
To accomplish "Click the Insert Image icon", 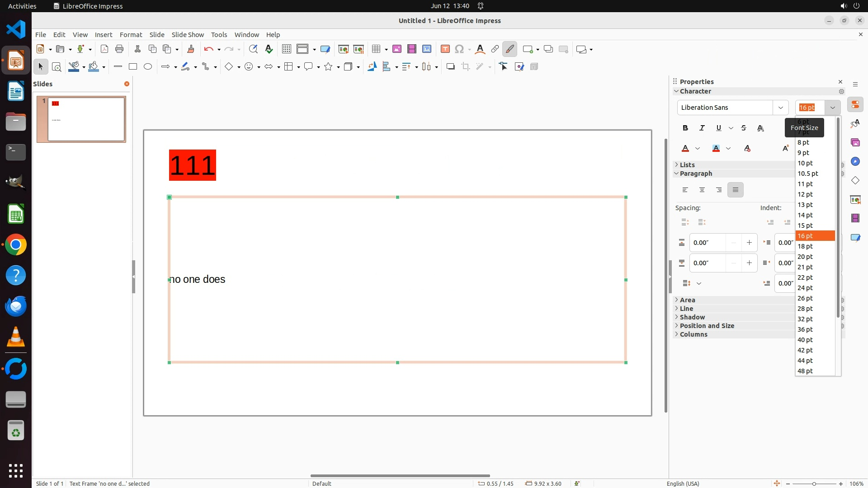I will pyautogui.click(x=396, y=49).
